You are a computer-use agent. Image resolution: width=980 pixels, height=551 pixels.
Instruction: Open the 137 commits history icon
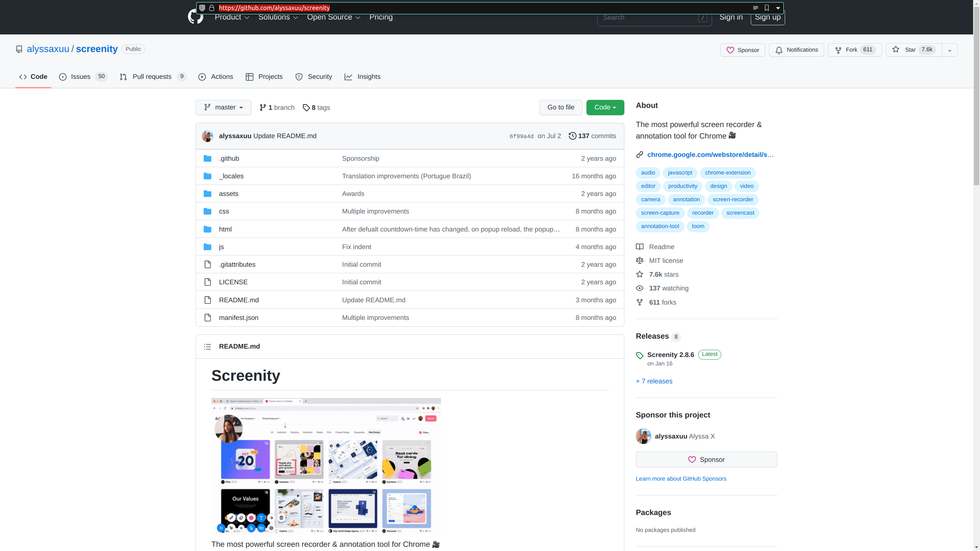[x=572, y=136]
